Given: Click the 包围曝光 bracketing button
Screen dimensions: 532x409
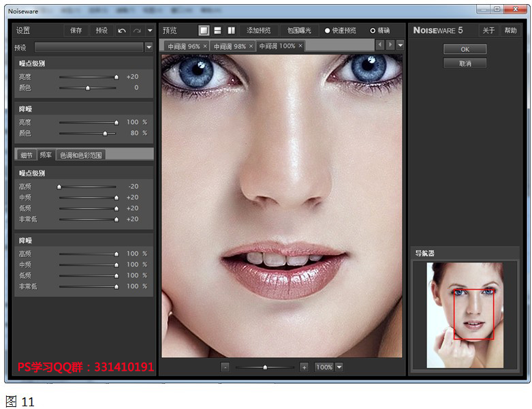Looking at the screenshot, I should click(x=299, y=31).
